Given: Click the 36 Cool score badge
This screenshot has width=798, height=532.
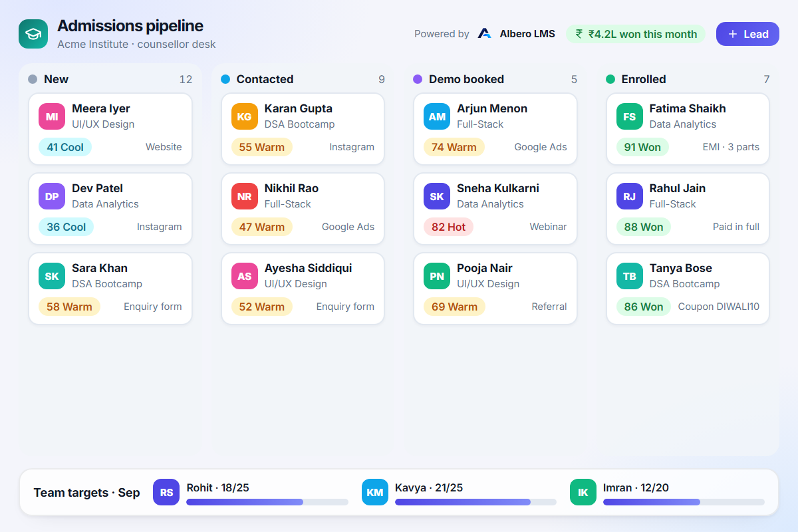Looking at the screenshot, I should [66, 227].
